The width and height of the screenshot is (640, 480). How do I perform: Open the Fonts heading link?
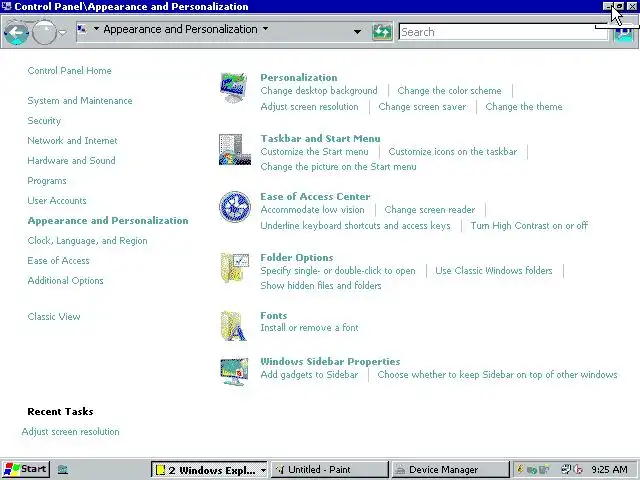(x=273, y=316)
